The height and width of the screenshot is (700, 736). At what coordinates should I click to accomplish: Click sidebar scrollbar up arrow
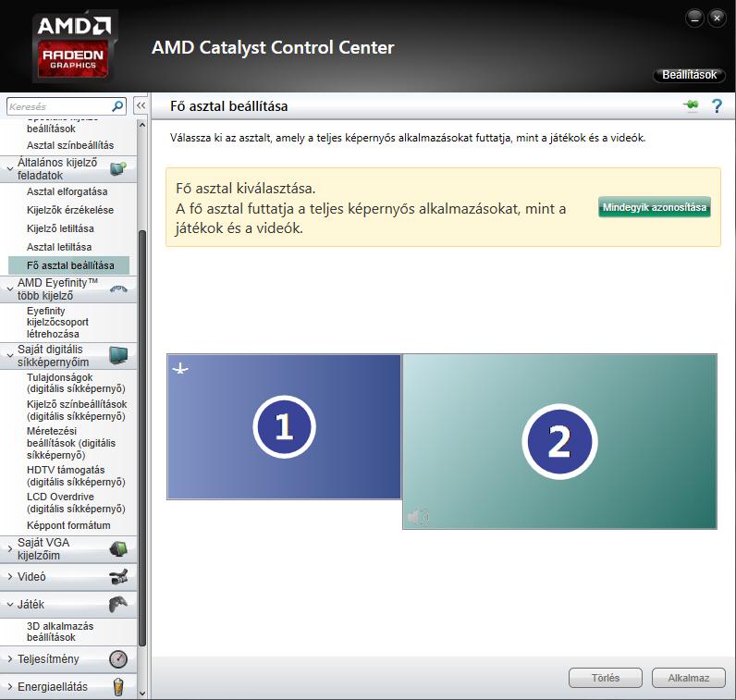pos(142,126)
